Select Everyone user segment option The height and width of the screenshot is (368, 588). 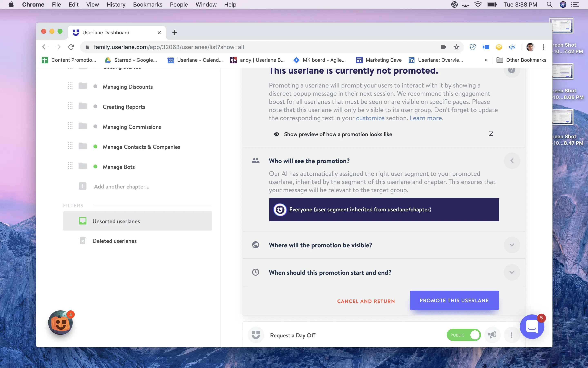pos(384,209)
